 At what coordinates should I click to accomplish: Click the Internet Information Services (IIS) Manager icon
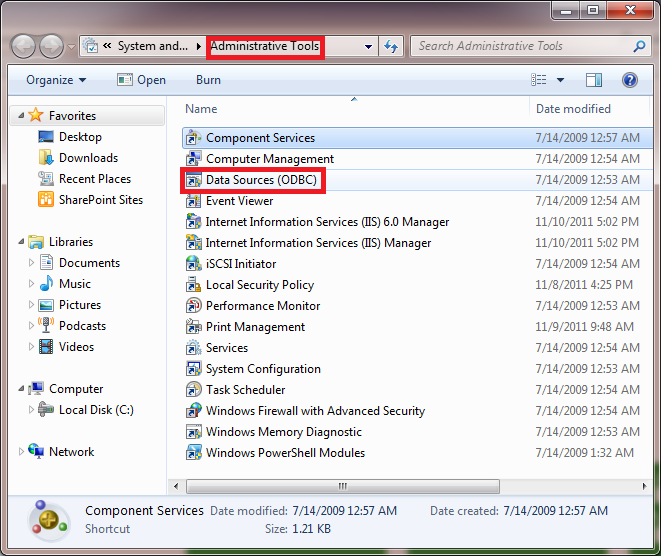coord(193,243)
